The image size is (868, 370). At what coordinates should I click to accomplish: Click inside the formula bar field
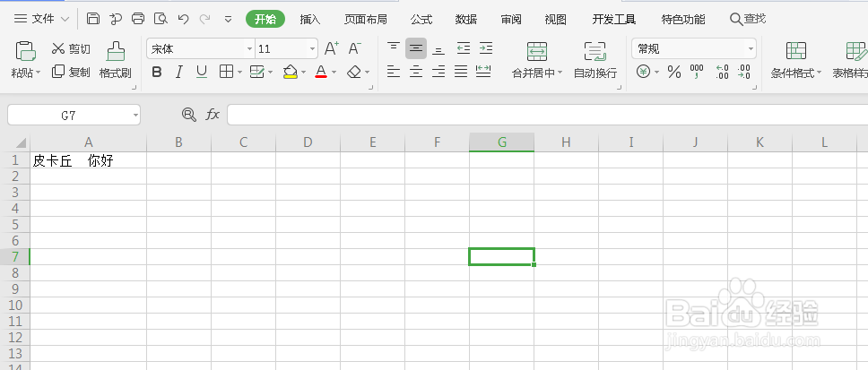pos(548,115)
